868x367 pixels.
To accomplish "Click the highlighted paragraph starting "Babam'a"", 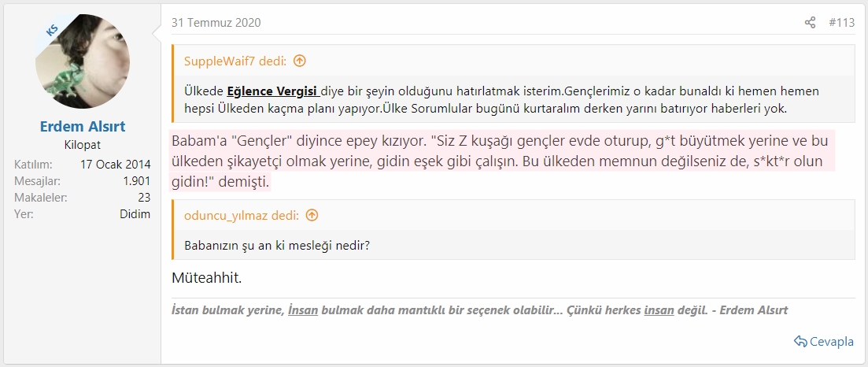I will tap(501, 161).
